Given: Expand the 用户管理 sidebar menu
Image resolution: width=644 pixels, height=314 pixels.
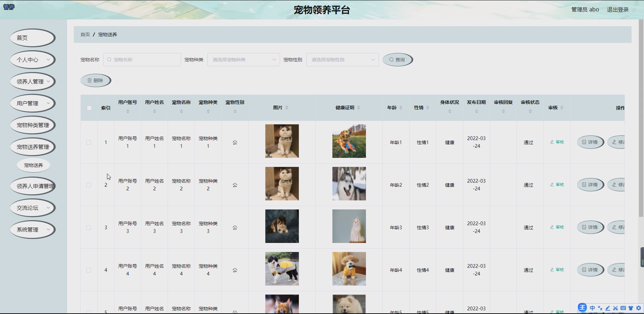Looking at the screenshot, I should (33, 103).
